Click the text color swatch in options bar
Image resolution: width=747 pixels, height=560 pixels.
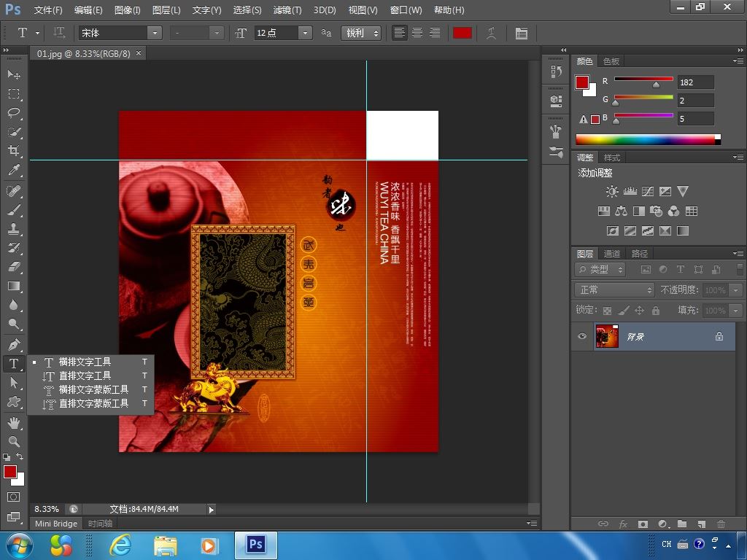tap(462, 33)
